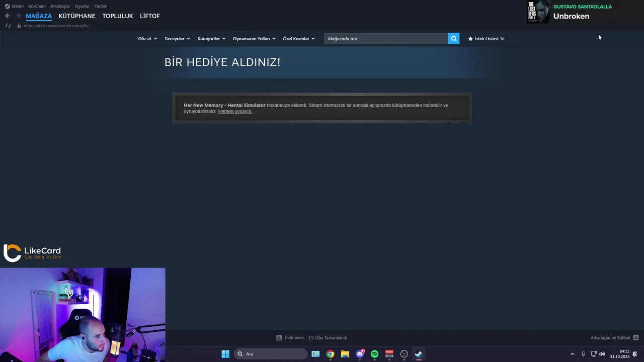Switch to the KÜTÜPHANE tab
The image size is (644, 362).
tap(77, 16)
